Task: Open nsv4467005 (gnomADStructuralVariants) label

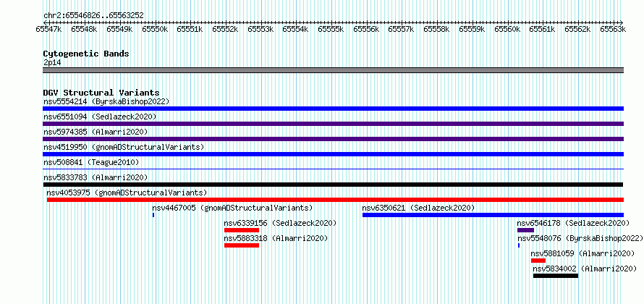Action: tap(232, 208)
